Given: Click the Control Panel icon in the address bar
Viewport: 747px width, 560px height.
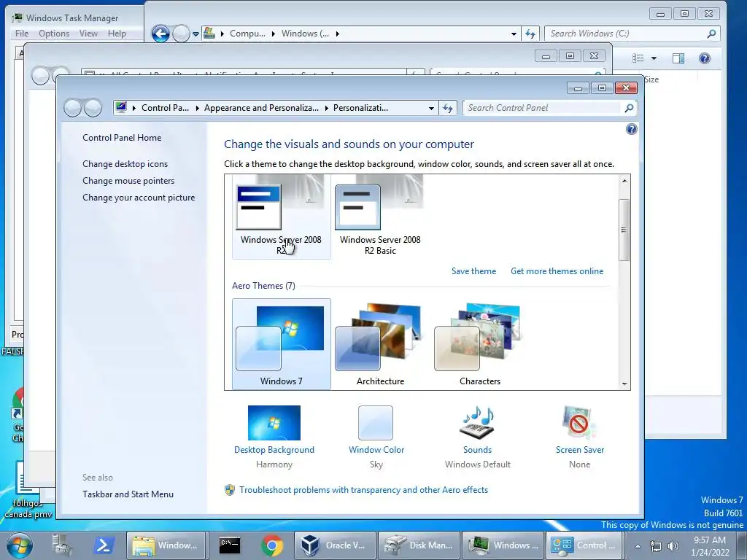Looking at the screenshot, I should coord(121,107).
